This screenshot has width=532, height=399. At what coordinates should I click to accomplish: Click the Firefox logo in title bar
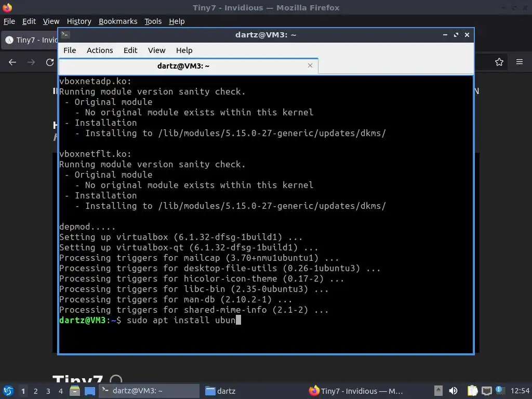[x=7, y=7]
